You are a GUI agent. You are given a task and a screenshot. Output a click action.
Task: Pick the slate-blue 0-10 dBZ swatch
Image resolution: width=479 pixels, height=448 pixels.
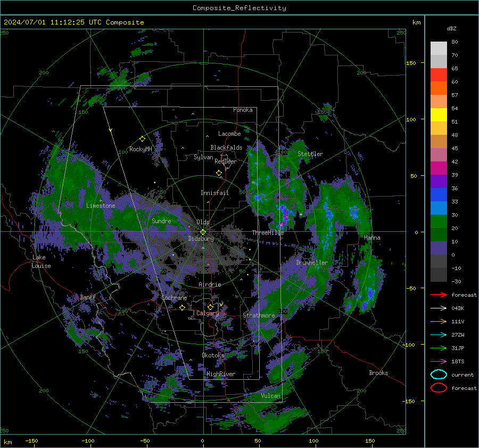coord(439,248)
